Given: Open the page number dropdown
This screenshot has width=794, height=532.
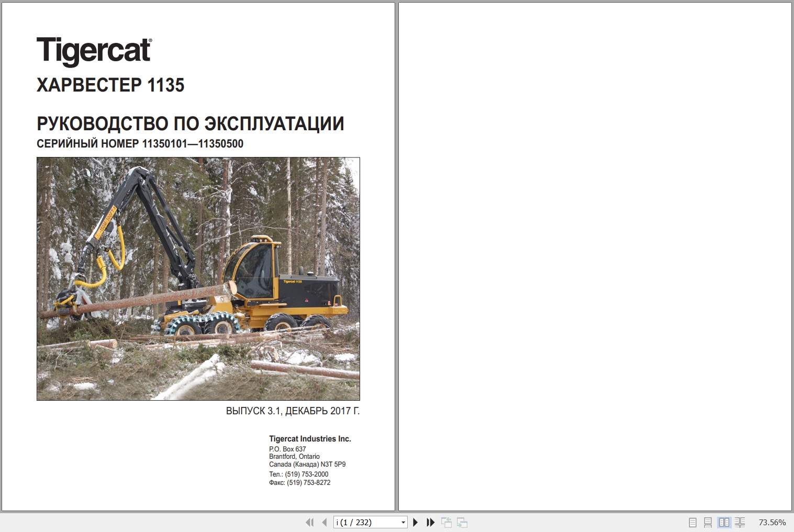Looking at the screenshot, I should (403, 522).
